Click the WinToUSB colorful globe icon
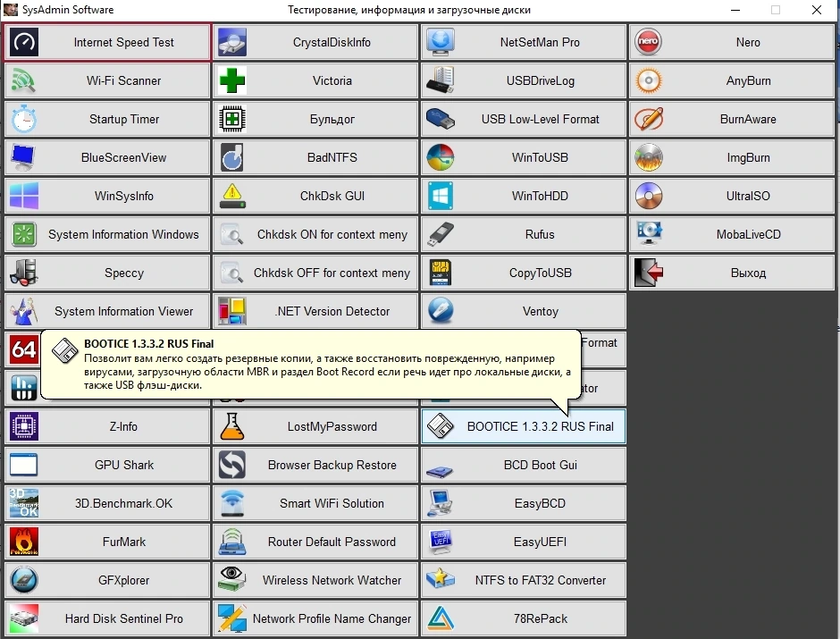 (x=441, y=157)
